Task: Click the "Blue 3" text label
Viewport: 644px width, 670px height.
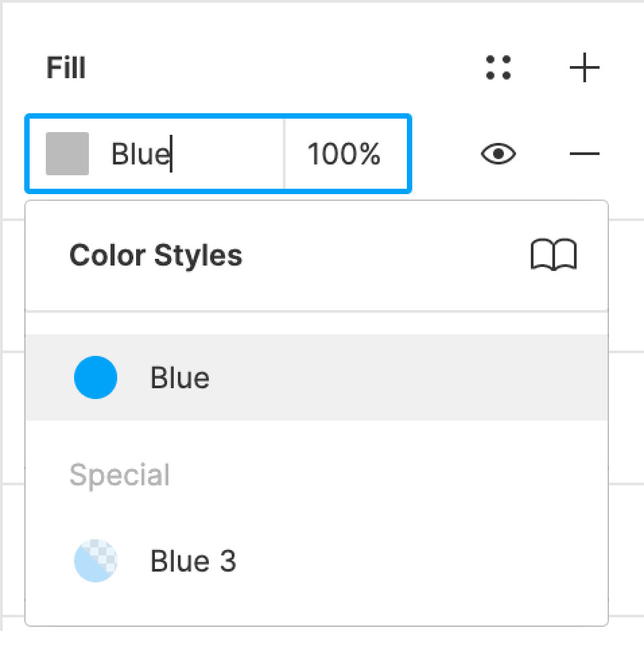Action: pyautogui.click(x=193, y=561)
